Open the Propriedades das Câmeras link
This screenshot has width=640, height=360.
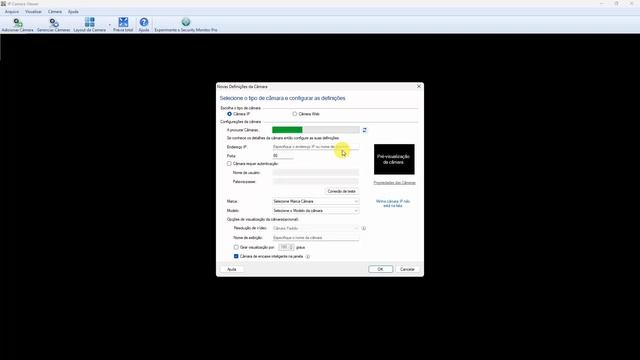click(394, 183)
